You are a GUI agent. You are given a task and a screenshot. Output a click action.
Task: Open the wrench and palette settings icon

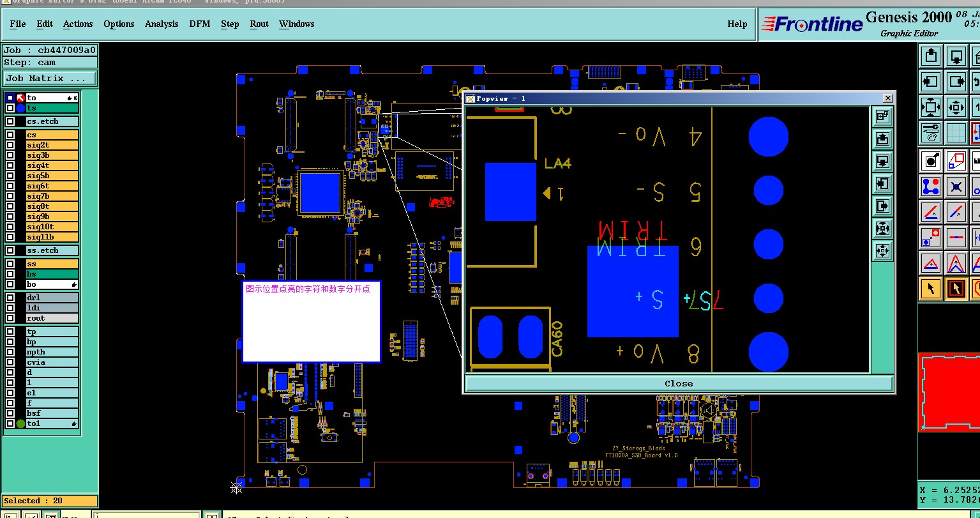coord(931,133)
